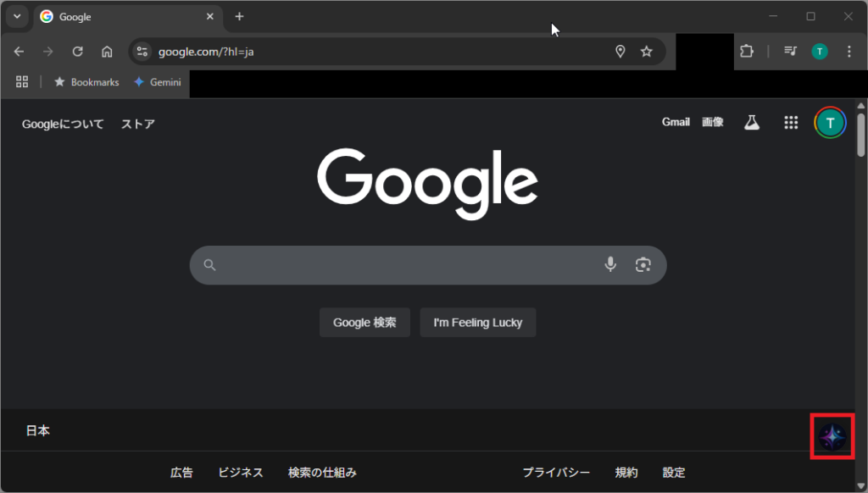
Task: Open the Extensions puzzle icon
Action: tap(747, 52)
